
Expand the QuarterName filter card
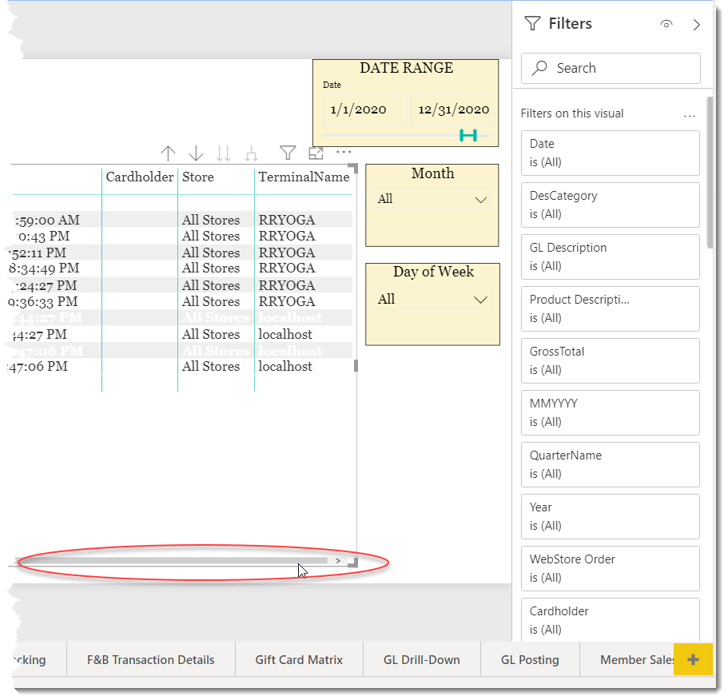pyautogui.click(x=610, y=465)
